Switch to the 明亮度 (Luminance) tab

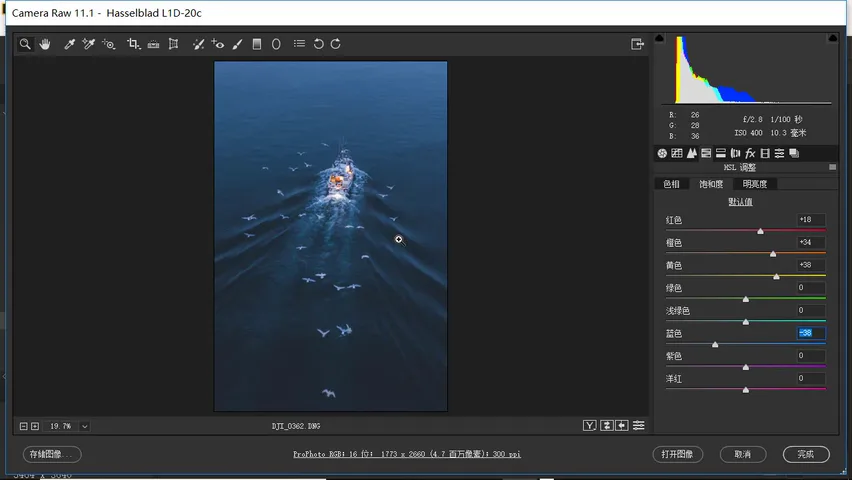(755, 184)
